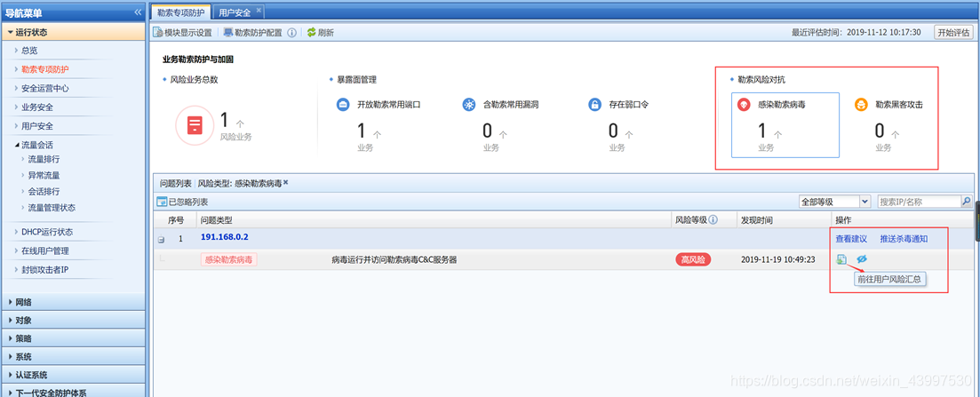Click the ignore eye icon in operation column

[x=861, y=259]
